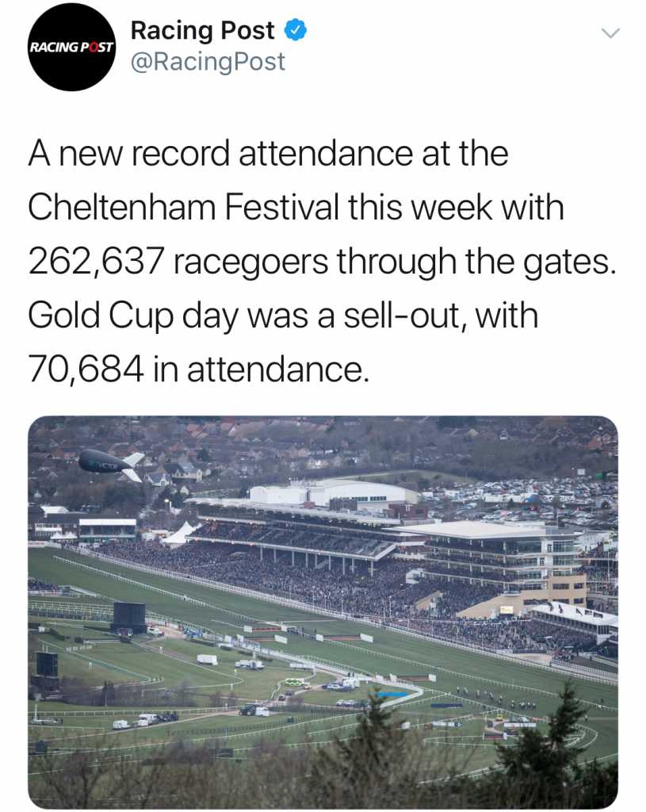Open the Racing Post profile avatar
The width and height of the screenshot is (646, 812).
pos(72,47)
